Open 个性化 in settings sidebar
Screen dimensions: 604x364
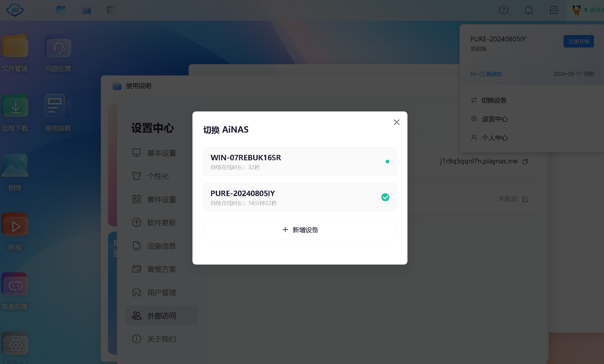[161, 176]
